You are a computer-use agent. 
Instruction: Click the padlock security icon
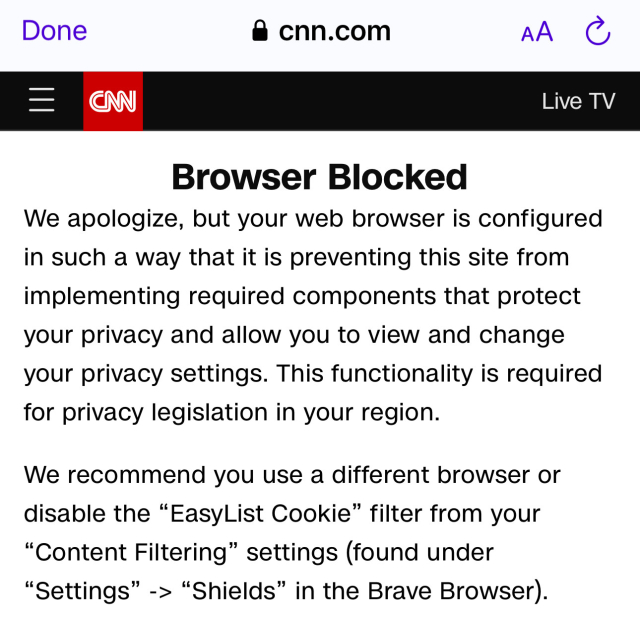pos(260,31)
